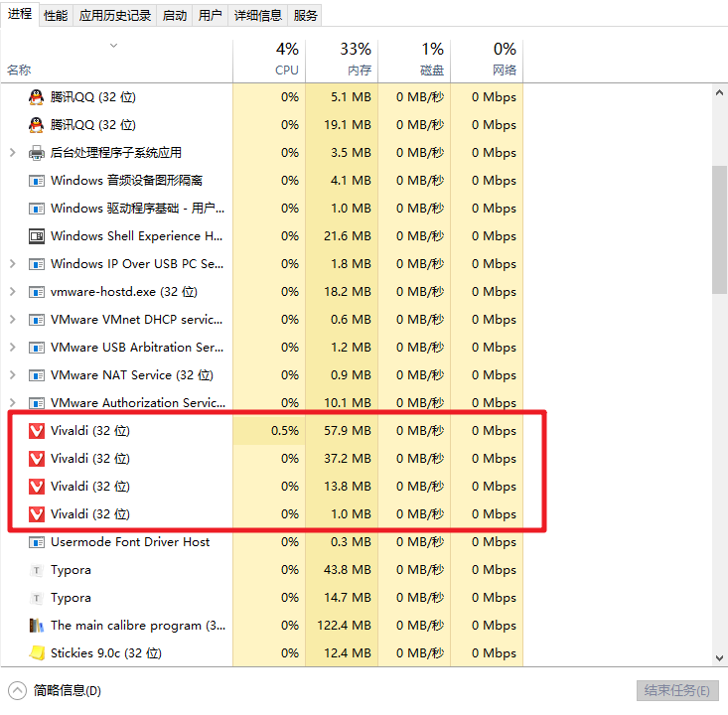Click the top Vivaldi process icon
728x715 pixels.
[37, 431]
